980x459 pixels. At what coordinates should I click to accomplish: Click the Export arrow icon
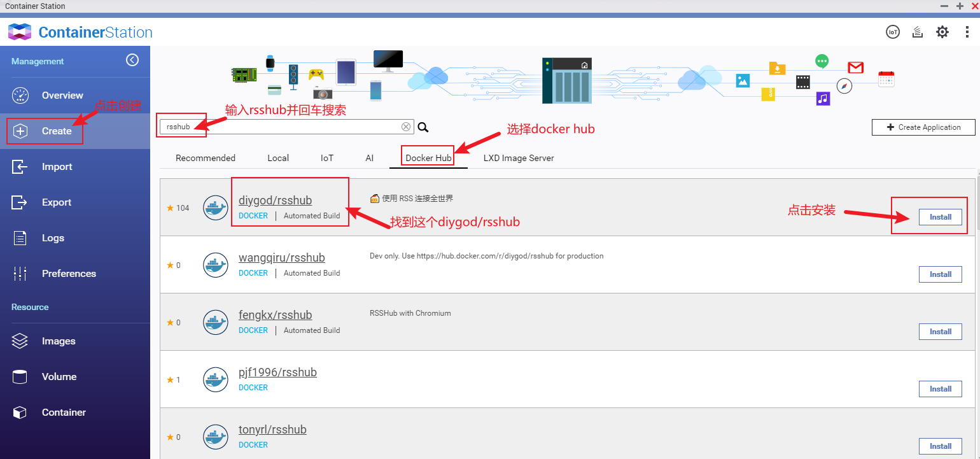click(20, 202)
